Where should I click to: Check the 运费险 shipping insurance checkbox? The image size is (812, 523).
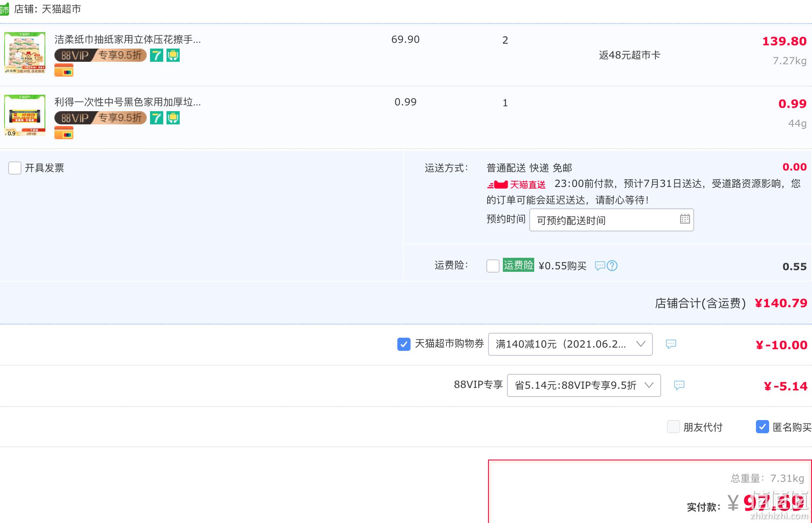click(x=493, y=266)
